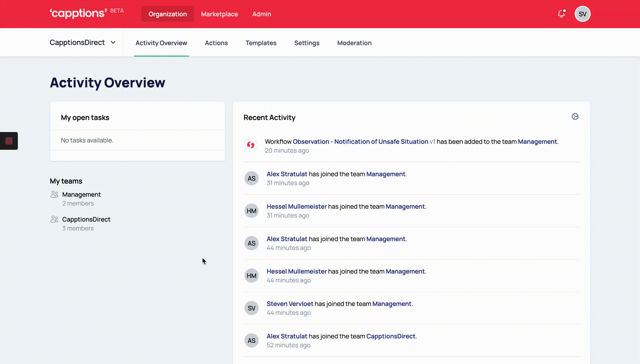Expand the CapptionsDirect organization dropdown
This screenshot has height=364, width=640.
pos(83,42)
